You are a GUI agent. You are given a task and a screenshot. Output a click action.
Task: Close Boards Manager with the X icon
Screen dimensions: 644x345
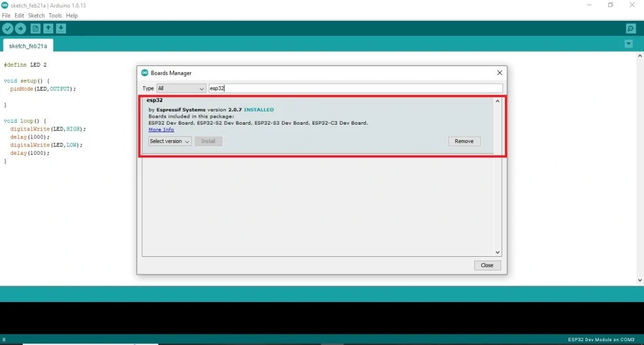[x=499, y=73]
